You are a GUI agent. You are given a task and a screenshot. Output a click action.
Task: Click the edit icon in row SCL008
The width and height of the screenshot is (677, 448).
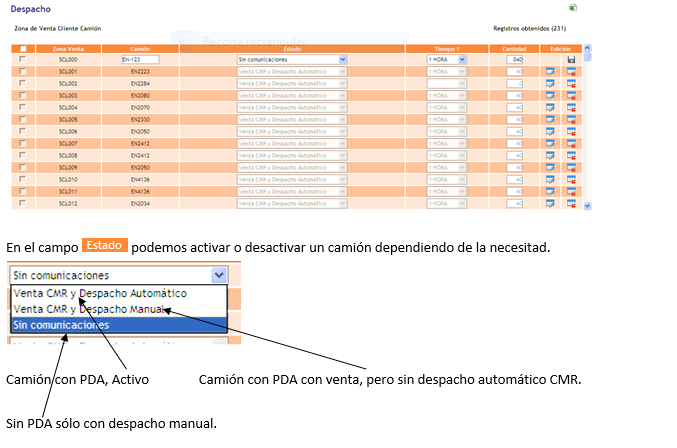click(x=550, y=155)
